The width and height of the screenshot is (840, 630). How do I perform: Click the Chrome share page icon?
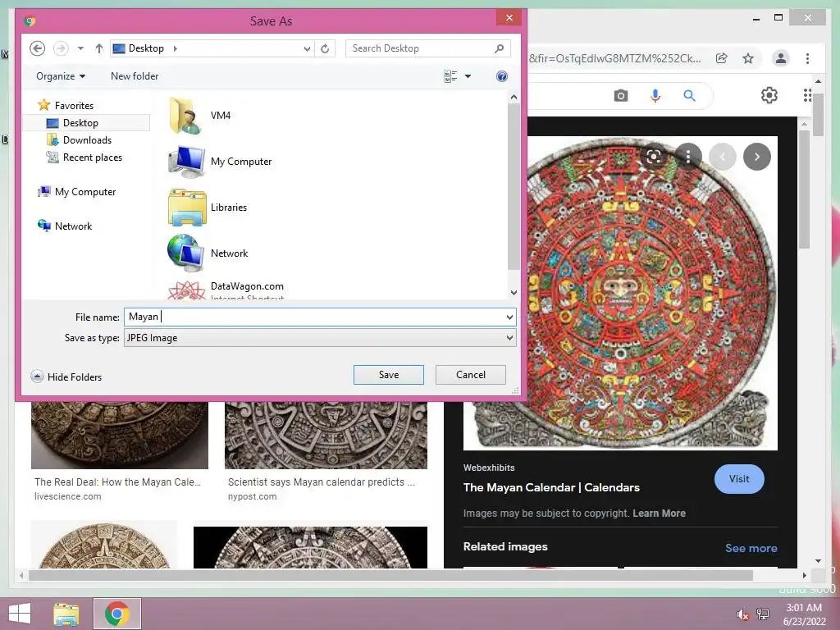(x=722, y=58)
